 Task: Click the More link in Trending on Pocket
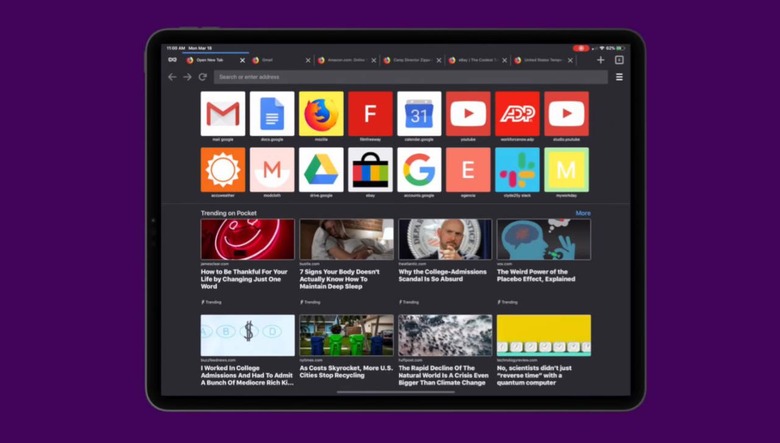pyautogui.click(x=582, y=213)
